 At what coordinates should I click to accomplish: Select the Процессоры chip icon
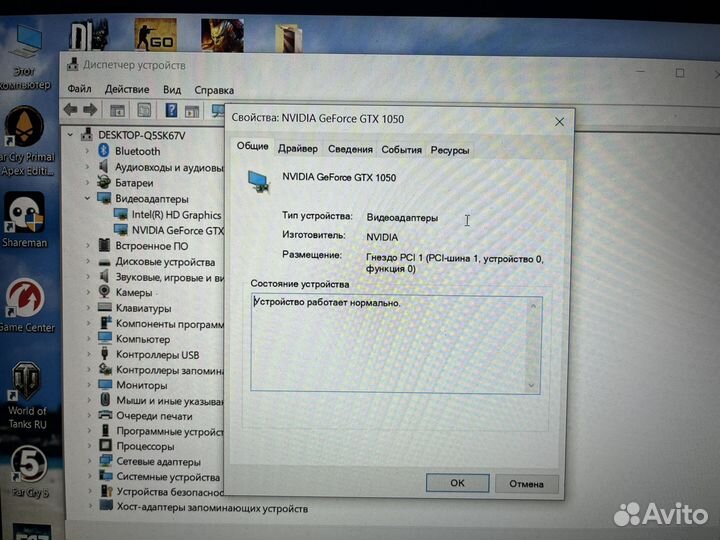point(106,445)
